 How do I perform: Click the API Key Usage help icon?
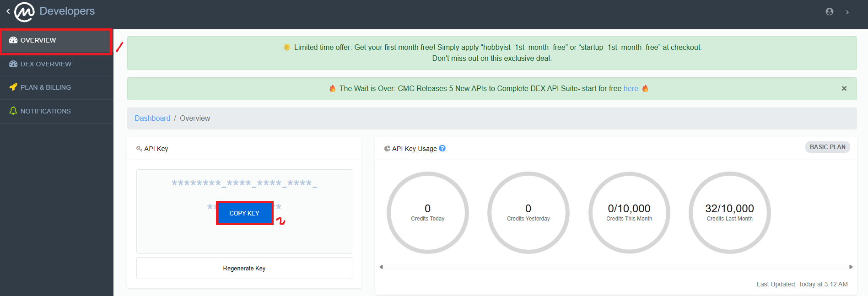point(442,148)
